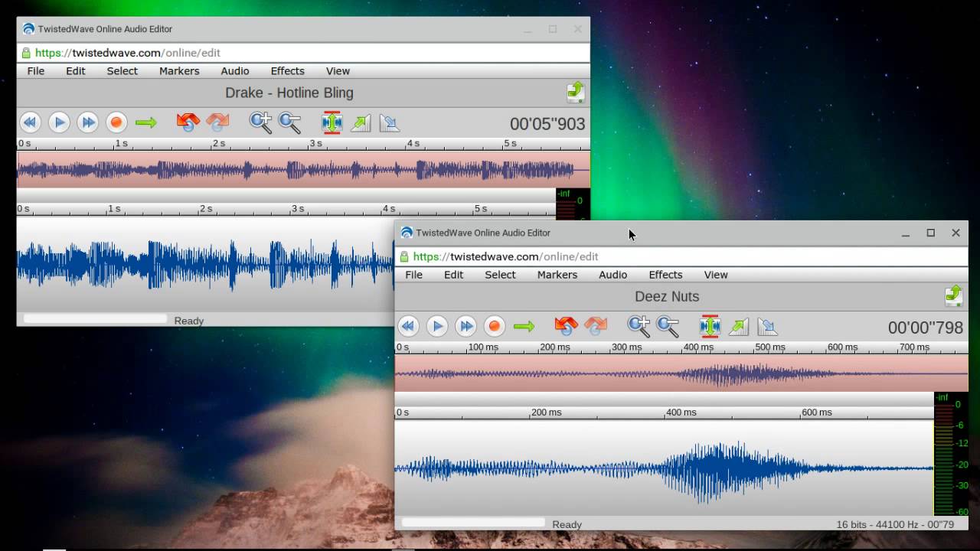Image resolution: width=980 pixels, height=551 pixels.
Task: Click the "Drake - Hotline Bling" track title
Action: coord(289,93)
